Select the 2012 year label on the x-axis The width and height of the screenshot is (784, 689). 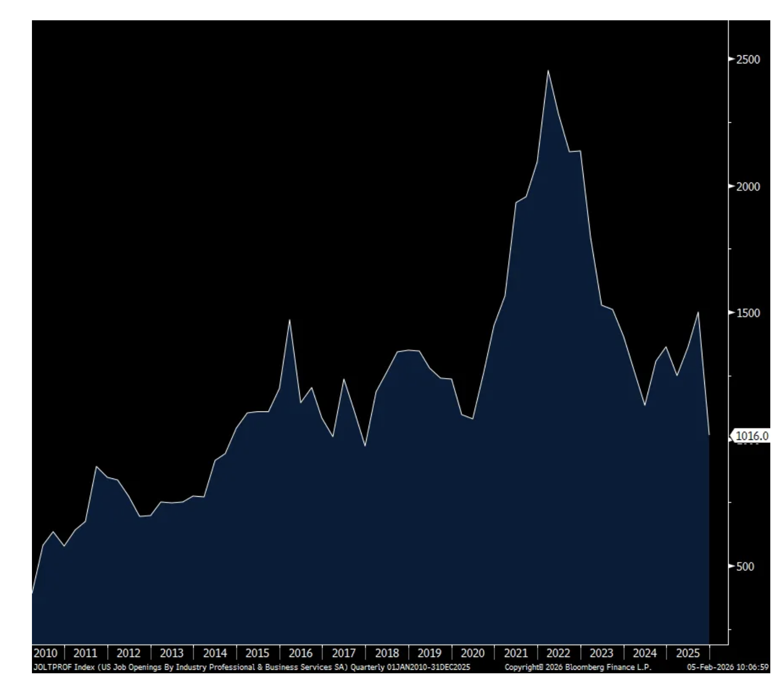point(128,653)
